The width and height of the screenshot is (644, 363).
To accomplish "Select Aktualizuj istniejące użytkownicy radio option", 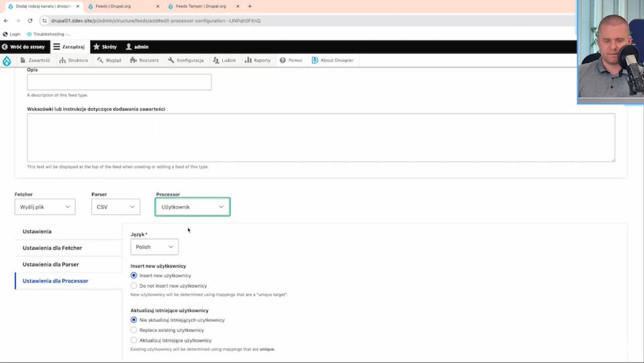I will [x=134, y=340].
